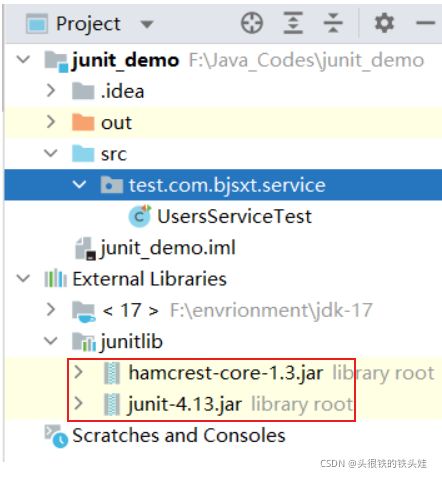Collapse the junit_demo project root

tap(23, 60)
